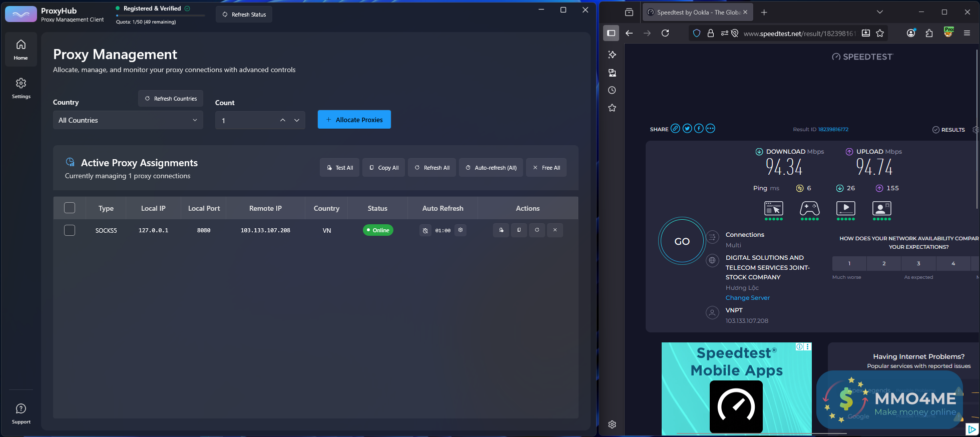Open Settings in ProxyHub sidebar
The width and height of the screenshot is (980, 437).
21,88
